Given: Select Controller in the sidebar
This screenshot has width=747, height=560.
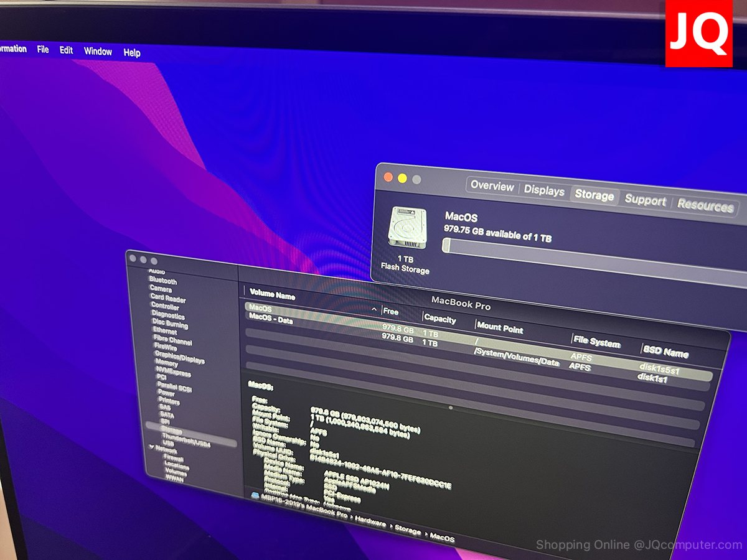Looking at the screenshot, I should click(x=165, y=306).
